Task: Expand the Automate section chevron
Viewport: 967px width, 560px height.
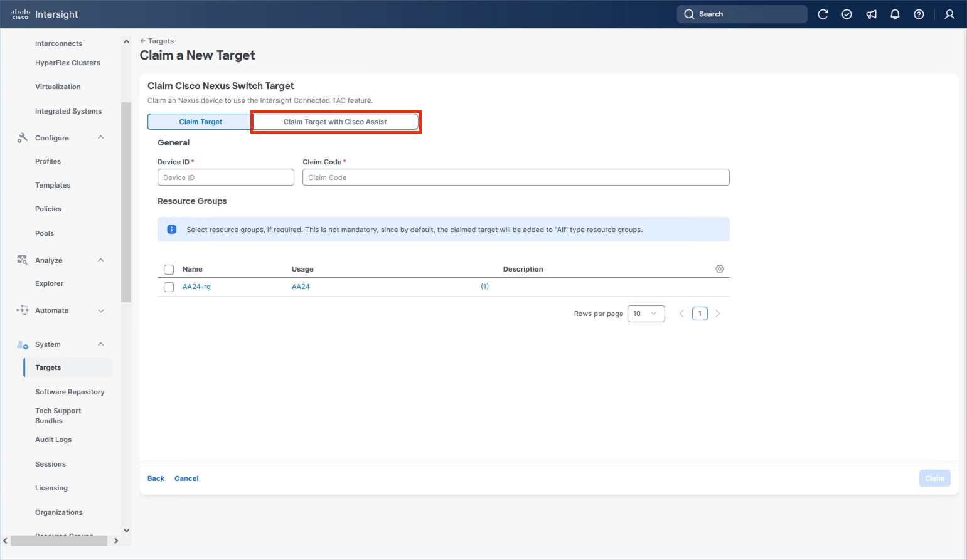Action: [101, 310]
